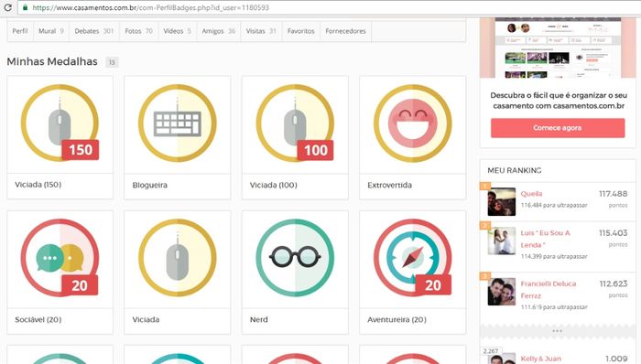Click the Viciada (150) label text
The height and width of the screenshot is (364, 641).
(38, 185)
